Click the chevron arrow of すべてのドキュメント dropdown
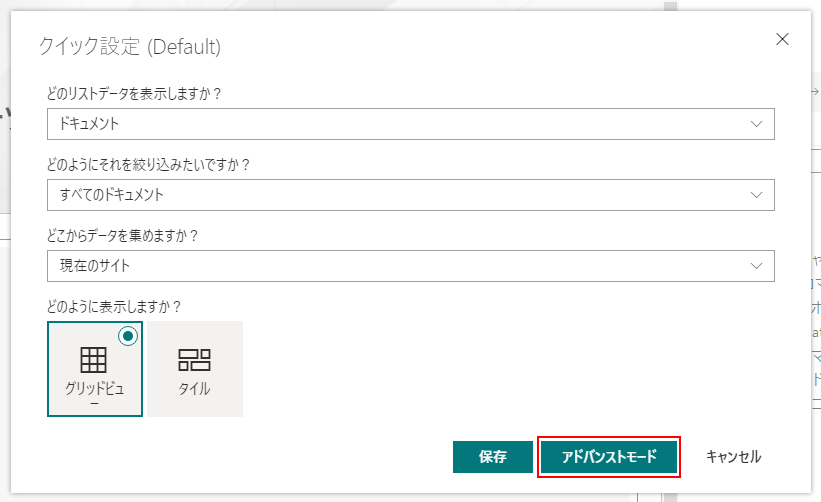Image resolution: width=821 pixels, height=502 pixels. click(756, 195)
